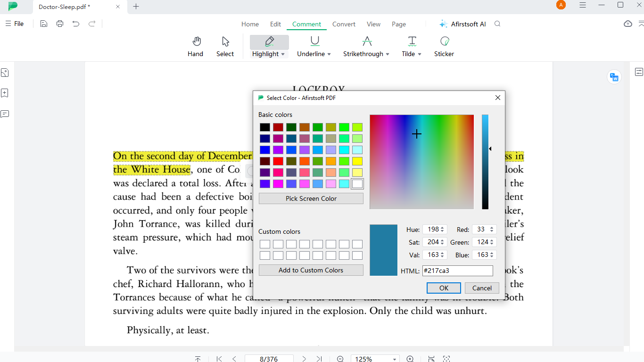Cancel the Select Color dialog
This screenshot has height=362, width=644.
pos(482,288)
